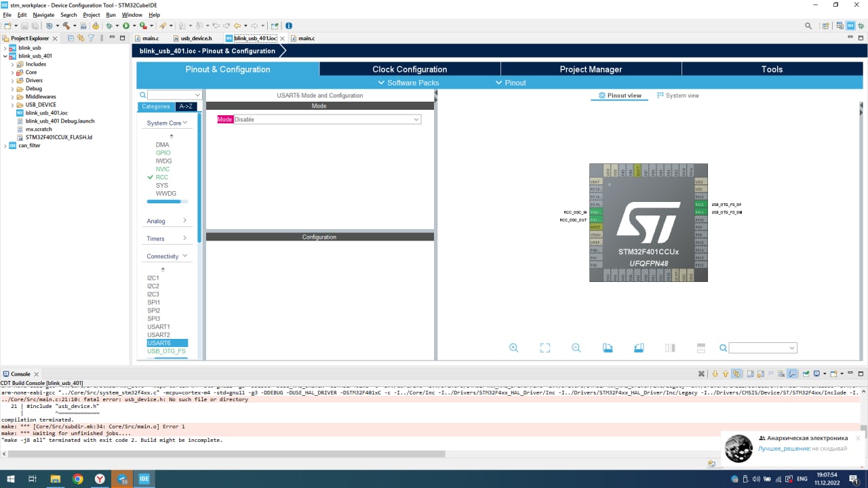Open File Explorer from the taskbar
This screenshot has width=868, height=488.
[55, 479]
